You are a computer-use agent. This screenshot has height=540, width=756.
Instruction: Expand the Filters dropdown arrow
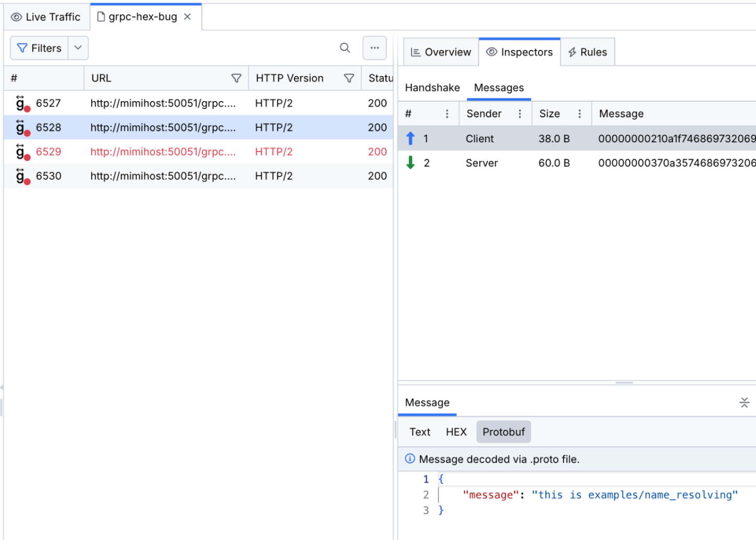coord(78,48)
